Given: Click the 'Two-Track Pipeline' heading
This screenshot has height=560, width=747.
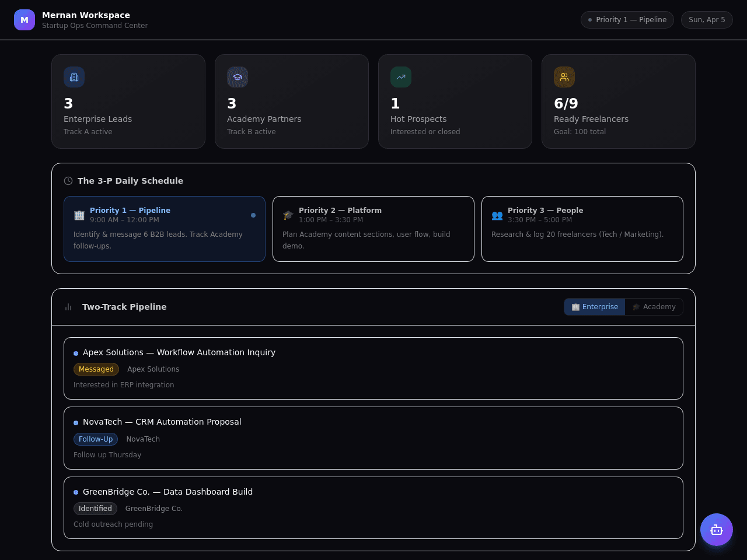Looking at the screenshot, I should click(x=124, y=307).
